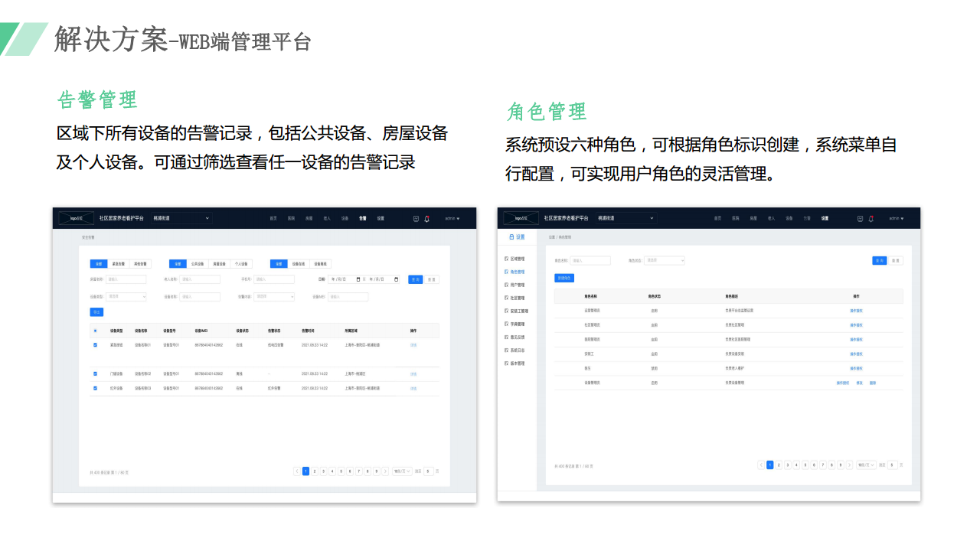This screenshot has height=551, width=980.
Task: Open 区域管理 in the settings sidebar
Action: [514, 259]
